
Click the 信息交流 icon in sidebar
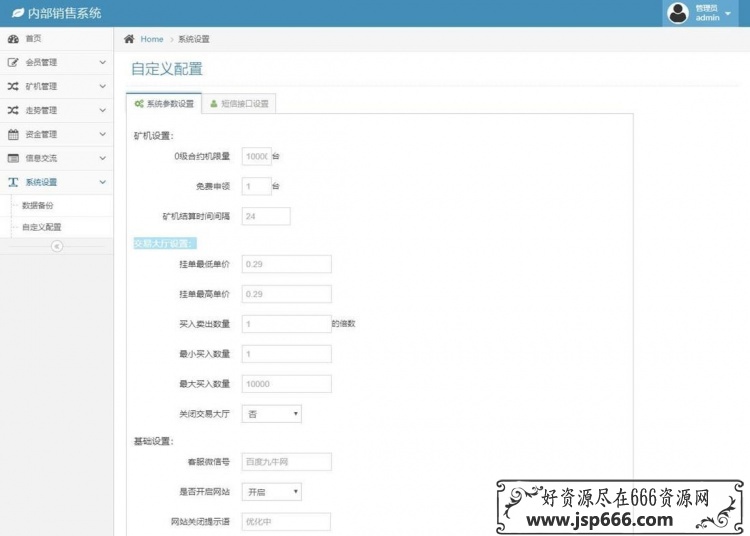[13, 158]
